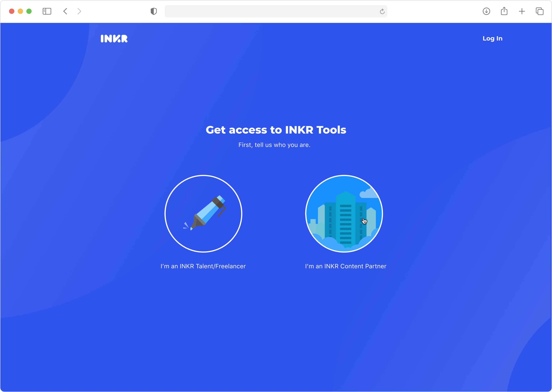552x392 pixels.
Task: Click "I'm an INKR Talent/Freelancer" label
Action: pyautogui.click(x=203, y=266)
